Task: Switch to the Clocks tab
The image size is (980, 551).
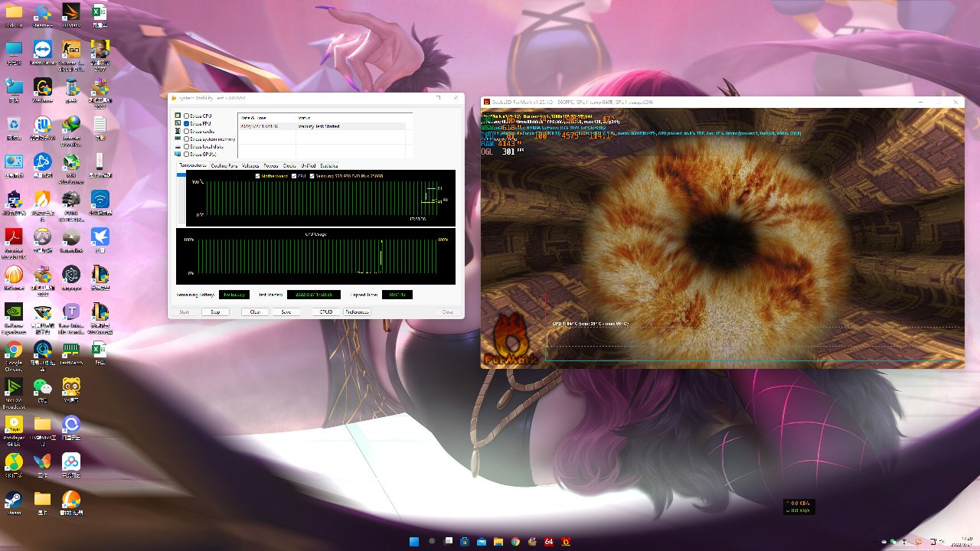Action: click(x=289, y=165)
